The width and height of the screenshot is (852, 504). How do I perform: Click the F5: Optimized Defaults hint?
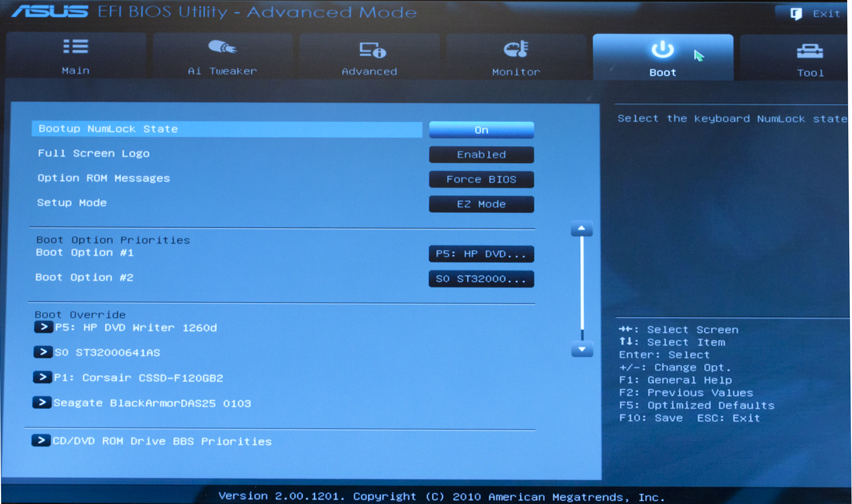point(696,405)
